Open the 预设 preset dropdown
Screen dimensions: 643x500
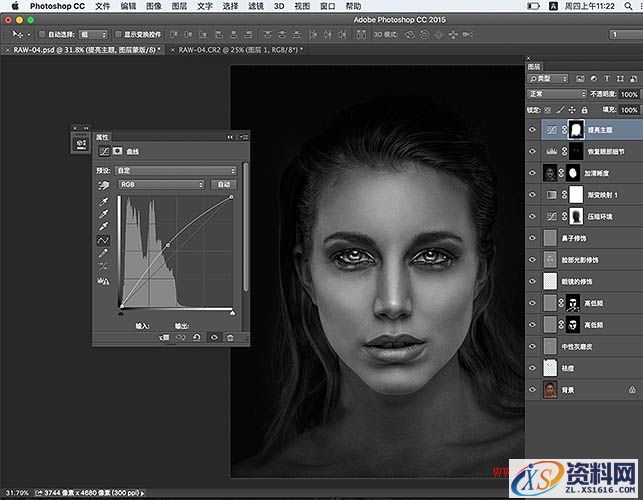(x=176, y=171)
